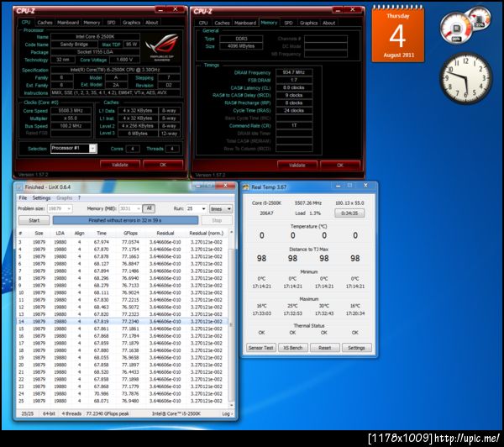Viewport: 504px width, 447px height.
Task: Open the Settings menu in LinX
Action: pos(41,197)
